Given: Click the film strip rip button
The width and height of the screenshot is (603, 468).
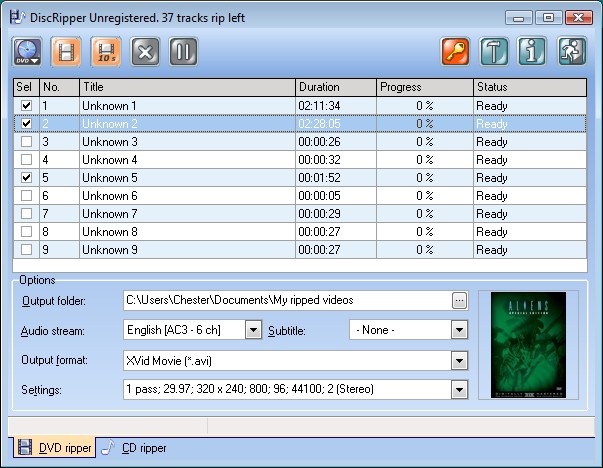Looking at the screenshot, I should pos(66,52).
